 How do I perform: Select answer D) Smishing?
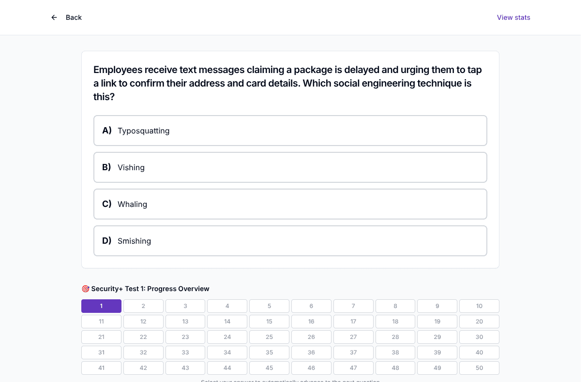(290, 241)
